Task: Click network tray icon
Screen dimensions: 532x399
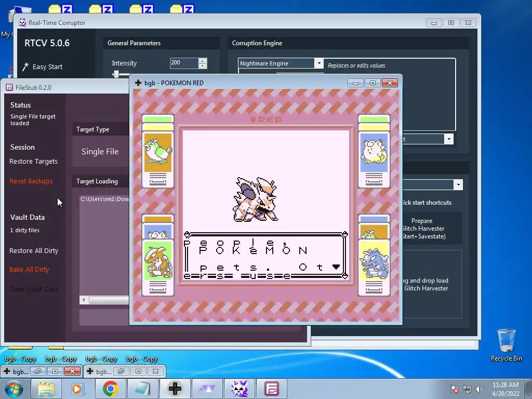Action: tap(467, 389)
